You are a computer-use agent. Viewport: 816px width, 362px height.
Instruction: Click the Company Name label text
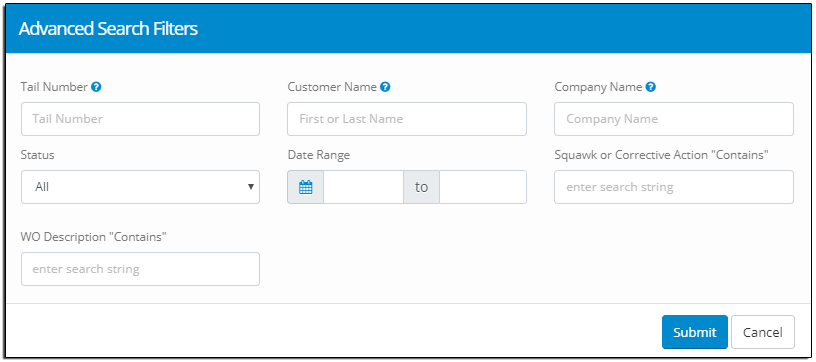click(598, 87)
